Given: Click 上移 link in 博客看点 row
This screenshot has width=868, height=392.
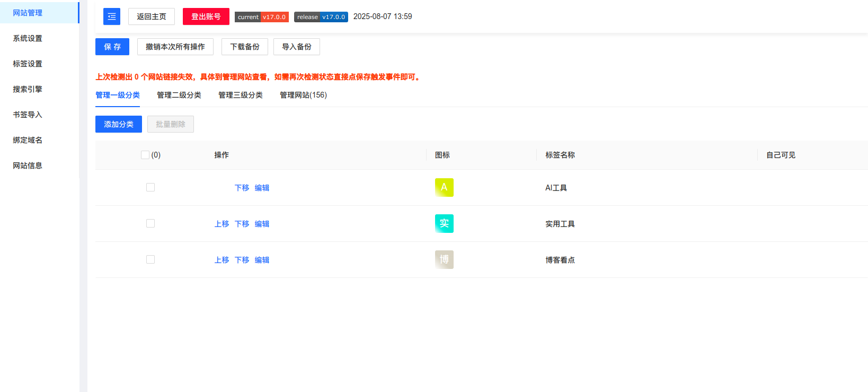Looking at the screenshot, I should point(222,260).
